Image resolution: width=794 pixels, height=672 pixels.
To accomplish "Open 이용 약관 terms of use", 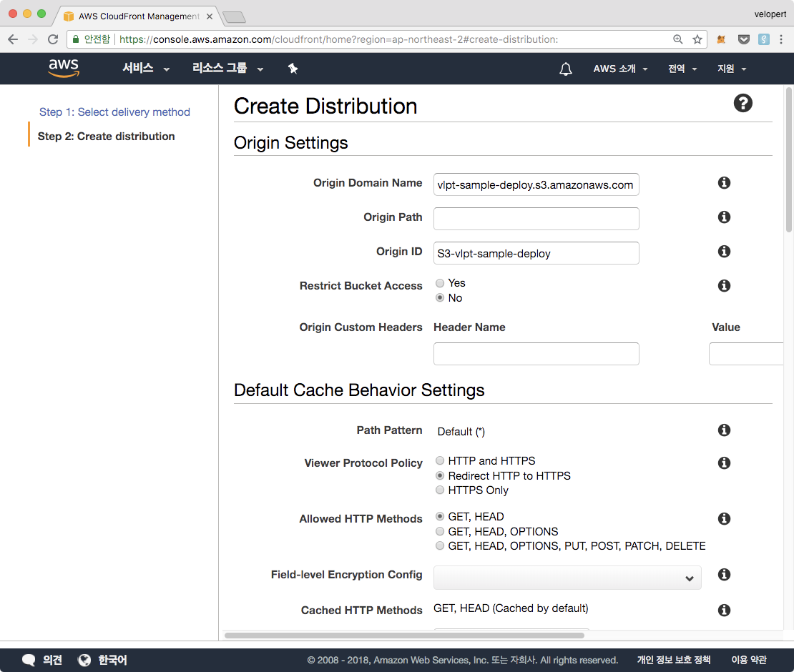I will (x=748, y=660).
